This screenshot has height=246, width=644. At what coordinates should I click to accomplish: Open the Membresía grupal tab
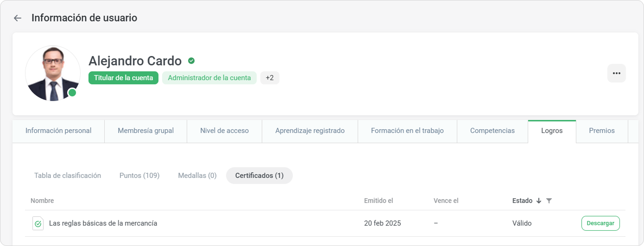[145, 131]
